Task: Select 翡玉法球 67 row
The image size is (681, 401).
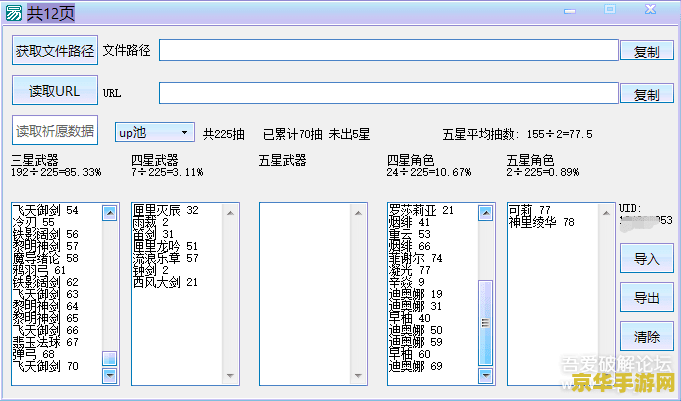Action: 46,342
